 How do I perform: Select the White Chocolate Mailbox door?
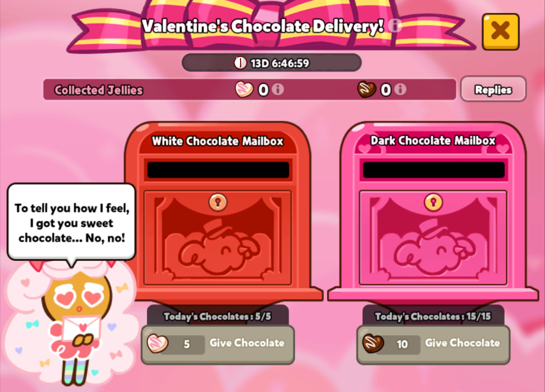click(x=218, y=238)
